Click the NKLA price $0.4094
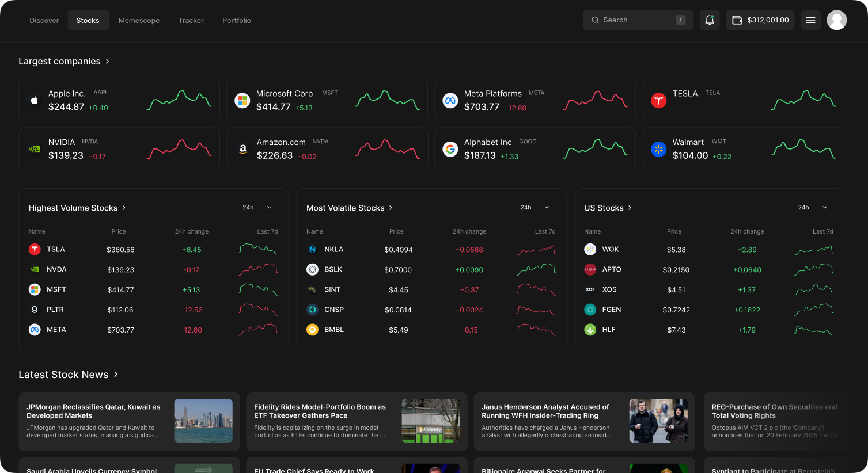Screen dimensions: 868x473 (399, 250)
